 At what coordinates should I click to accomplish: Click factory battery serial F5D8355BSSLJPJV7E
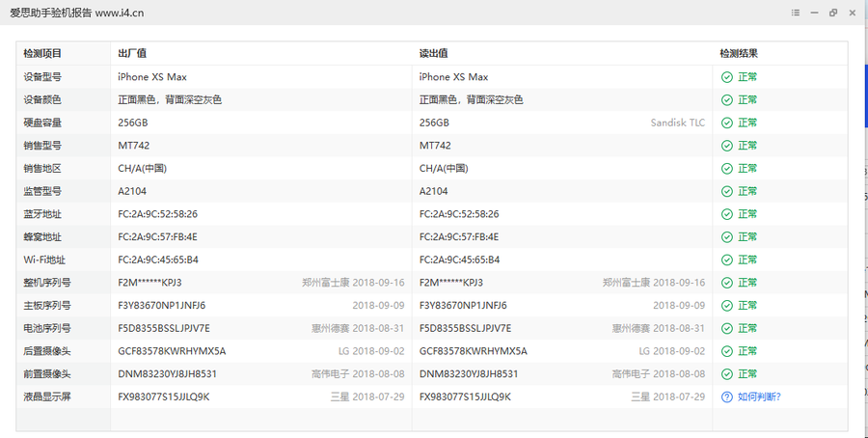click(x=164, y=328)
